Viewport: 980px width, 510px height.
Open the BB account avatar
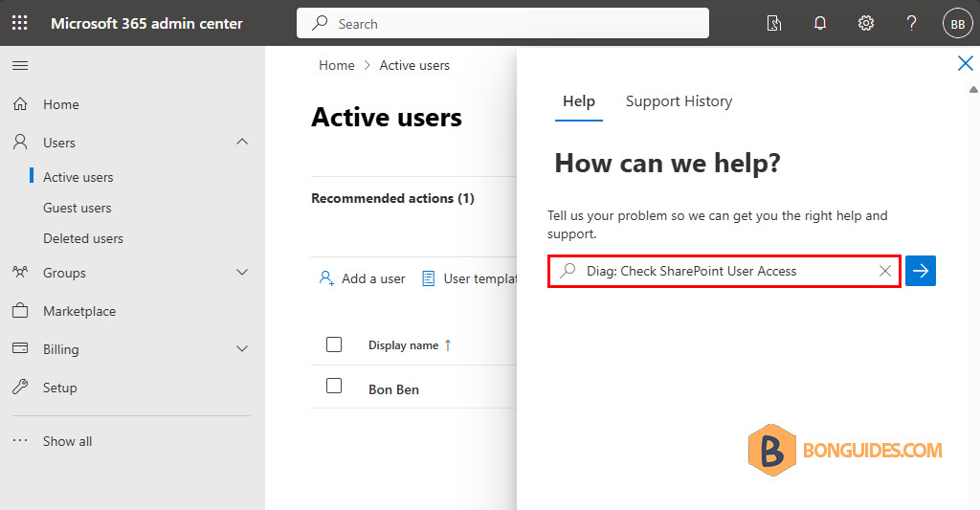(x=957, y=24)
